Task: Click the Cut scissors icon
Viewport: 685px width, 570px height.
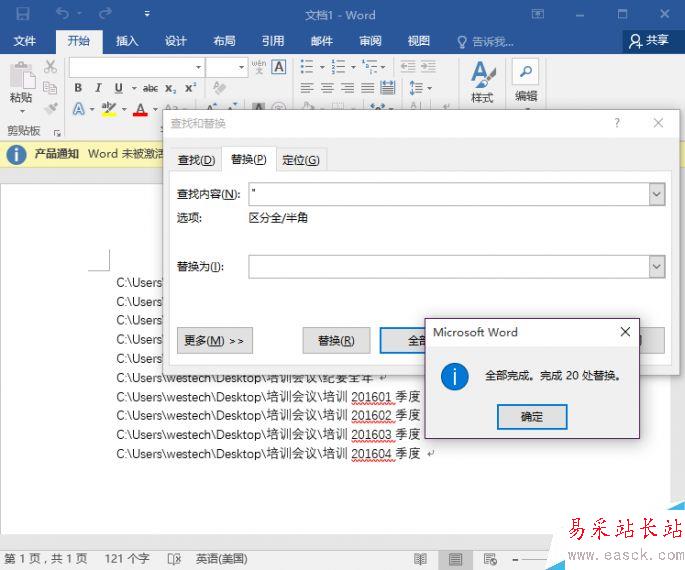Action: (50, 67)
